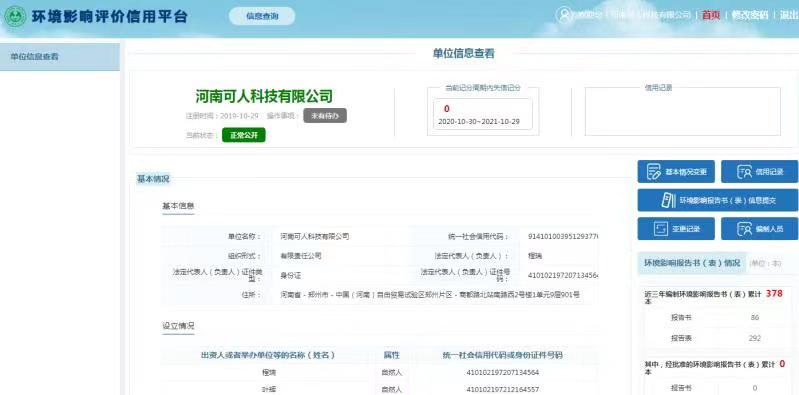Click the 报告表 count 292
The image size is (799, 395).
click(755, 338)
